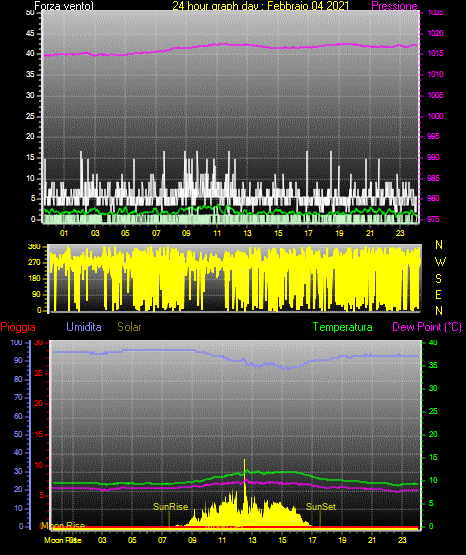Select the red "Pioggia" legend label
This screenshot has height=555, width=466.
(x=18, y=327)
